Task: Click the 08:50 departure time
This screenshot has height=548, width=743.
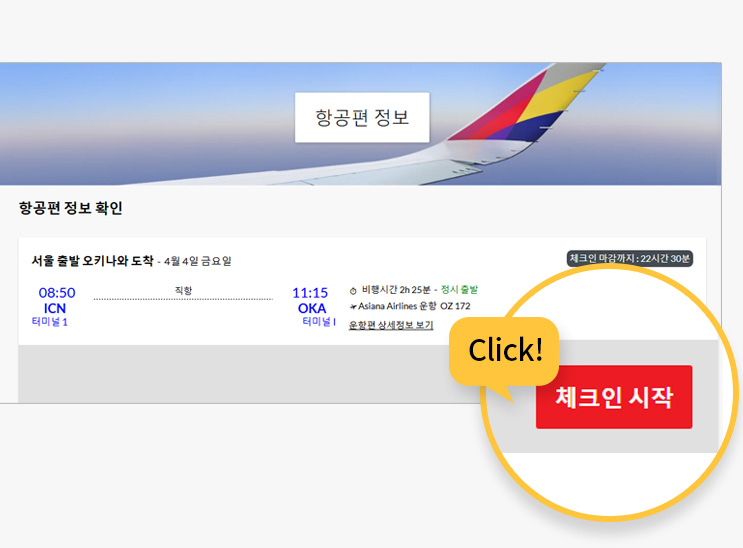Action: tap(57, 292)
